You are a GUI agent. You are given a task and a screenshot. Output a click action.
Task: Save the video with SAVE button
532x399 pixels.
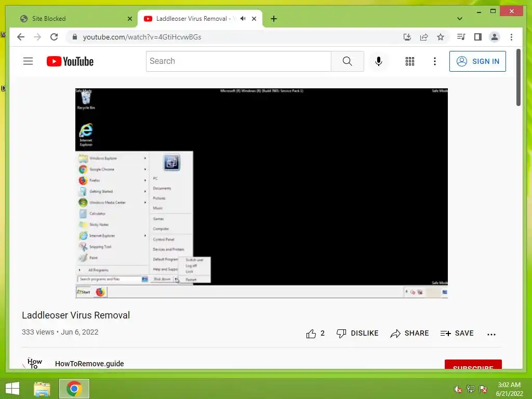point(457,334)
